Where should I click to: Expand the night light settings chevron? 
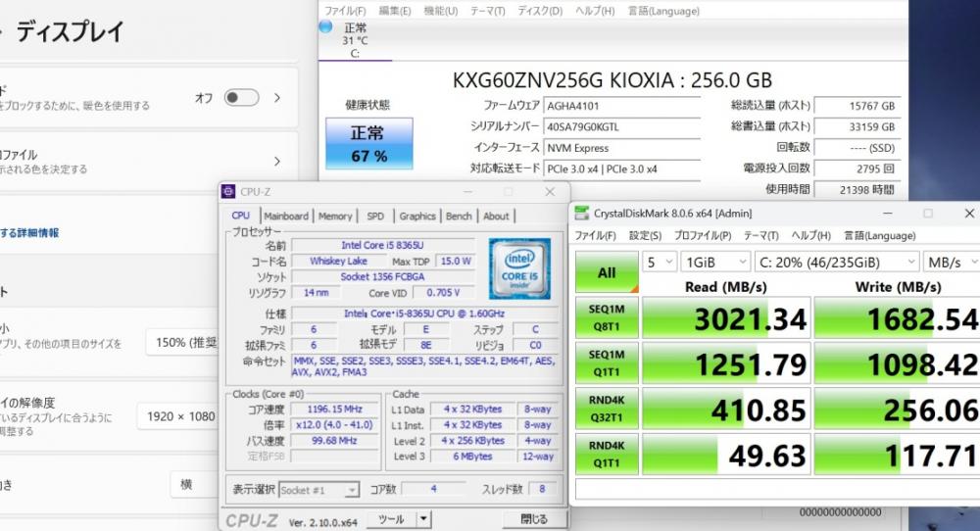click(277, 97)
